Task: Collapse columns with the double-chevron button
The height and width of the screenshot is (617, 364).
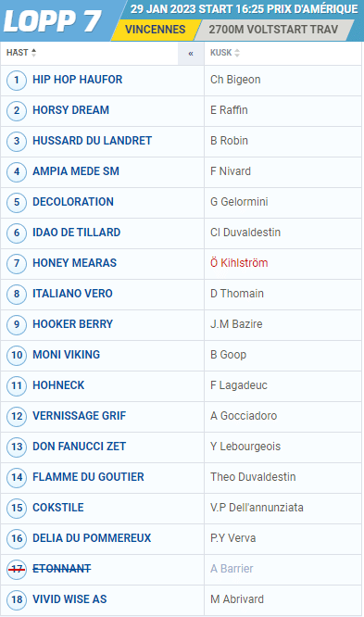Action: [x=191, y=54]
